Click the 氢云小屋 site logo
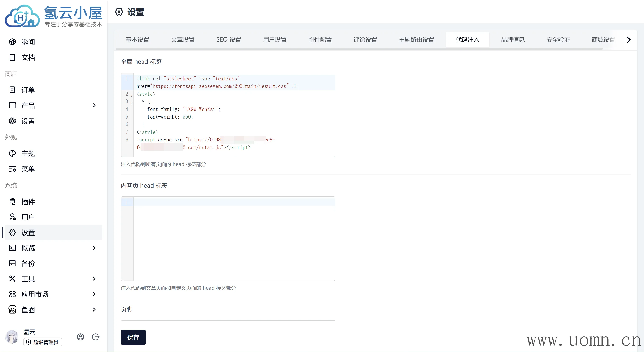Viewport: 644px width, 352px height. 53,16
